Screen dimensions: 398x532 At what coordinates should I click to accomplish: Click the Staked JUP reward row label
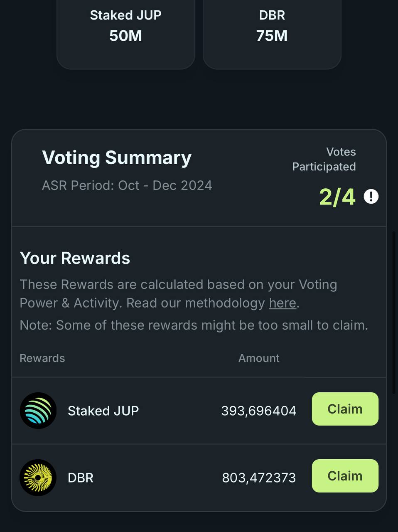tap(103, 411)
